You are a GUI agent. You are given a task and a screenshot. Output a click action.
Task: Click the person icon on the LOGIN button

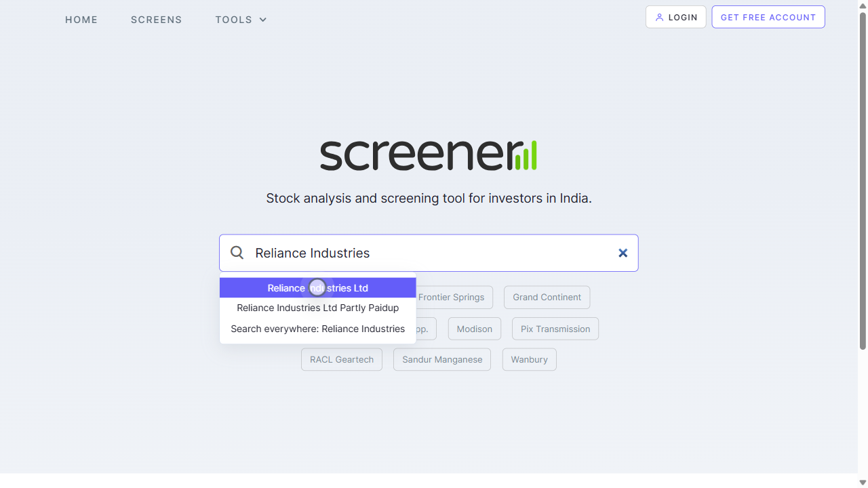click(x=660, y=17)
